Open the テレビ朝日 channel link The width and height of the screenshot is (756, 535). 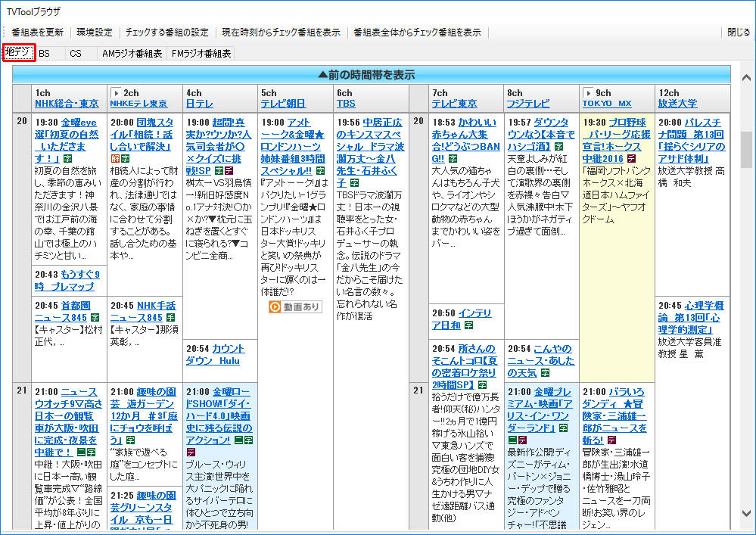pyautogui.click(x=283, y=104)
